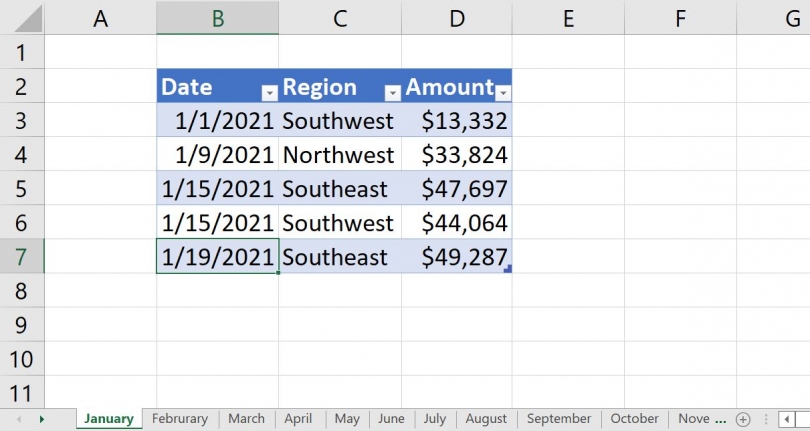Viewport: 810px width, 431px height.
Task: Select column D header
Action: point(457,17)
